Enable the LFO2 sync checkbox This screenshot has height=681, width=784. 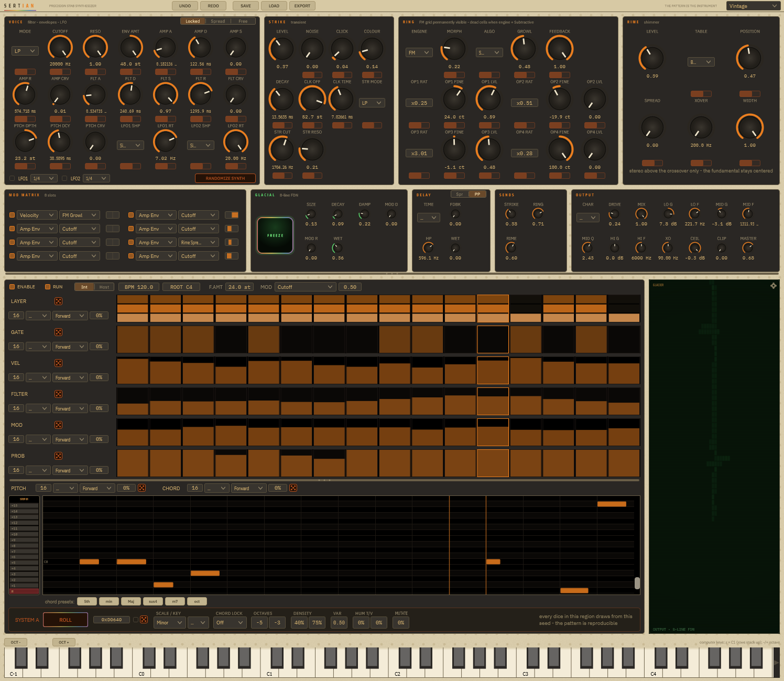pos(65,178)
